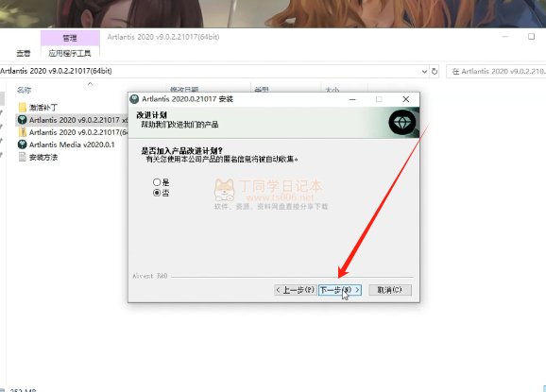Select the Artlantis 2020 v9.0.2.21017 zip archive
546x392 pixels.
coord(73,132)
